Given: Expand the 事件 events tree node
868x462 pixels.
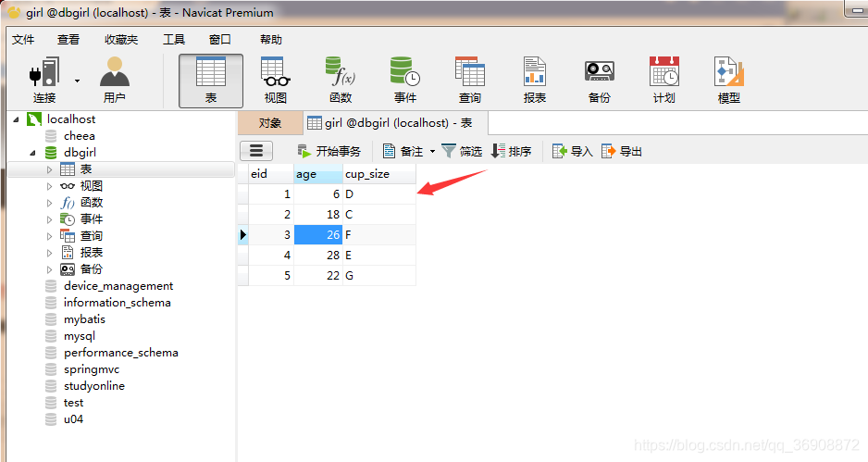Looking at the screenshot, I should point(49,219).
